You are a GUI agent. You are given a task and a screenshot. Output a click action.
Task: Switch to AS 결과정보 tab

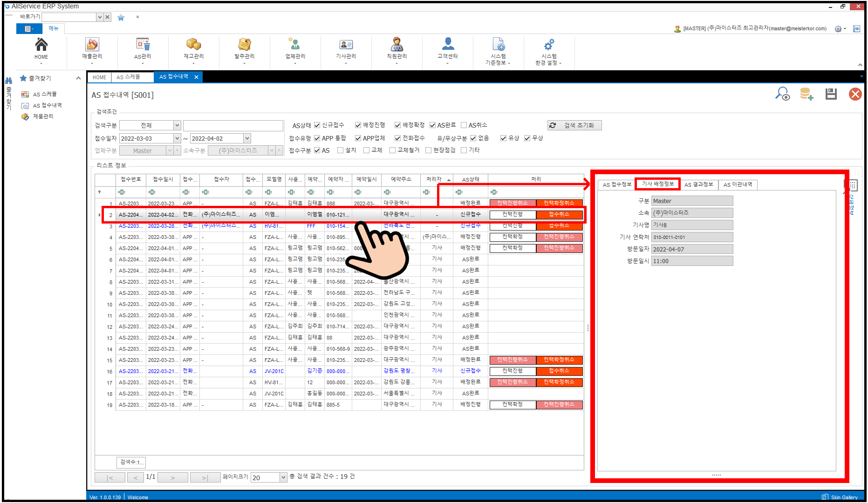tap(698, 184)
